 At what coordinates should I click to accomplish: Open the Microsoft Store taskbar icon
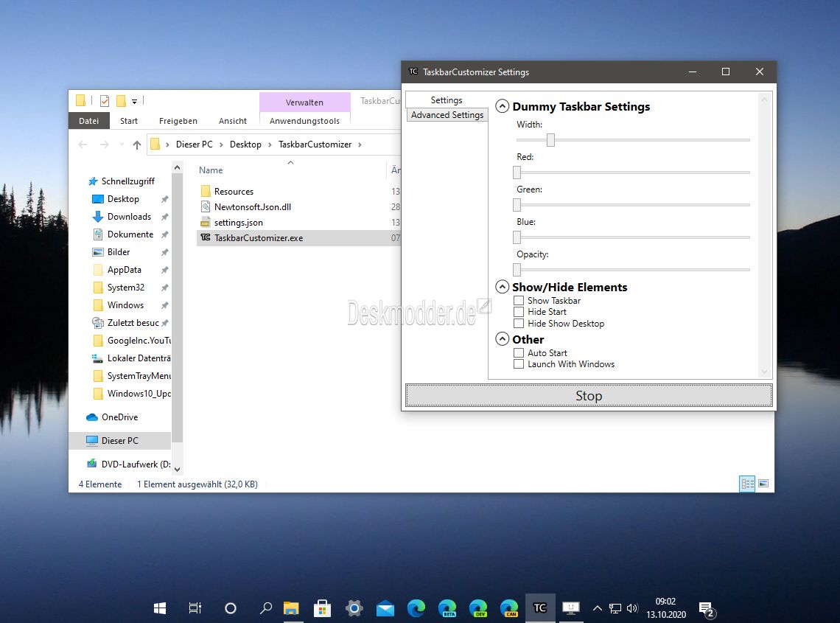pos(322,608)
